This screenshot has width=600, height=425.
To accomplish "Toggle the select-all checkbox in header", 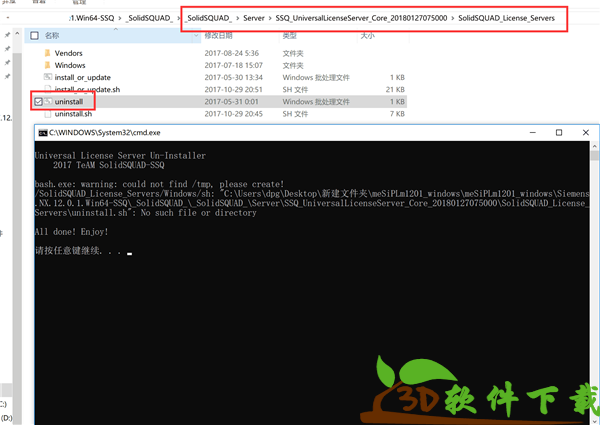I will click(x=34, y=36).
